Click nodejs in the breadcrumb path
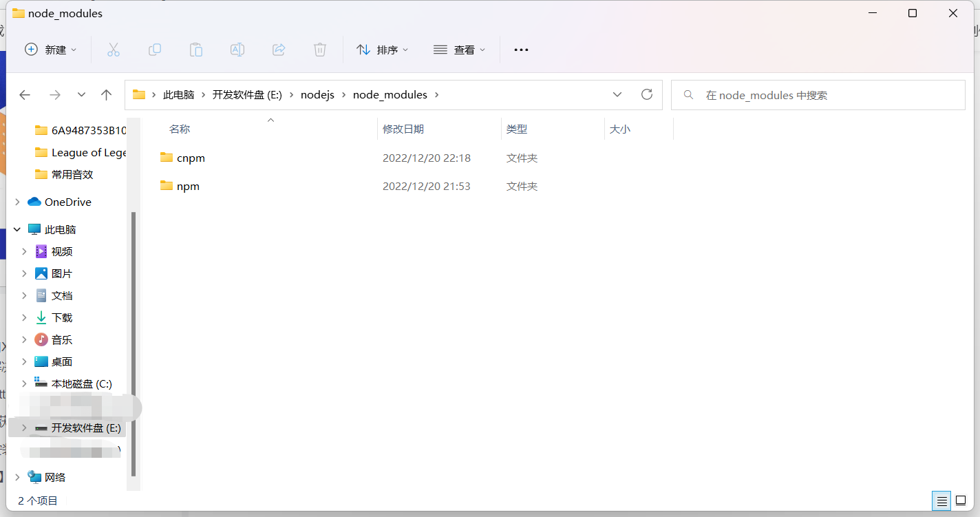Image resolution: width=980 pixels, height=517 pixels. tap(317, 95)
